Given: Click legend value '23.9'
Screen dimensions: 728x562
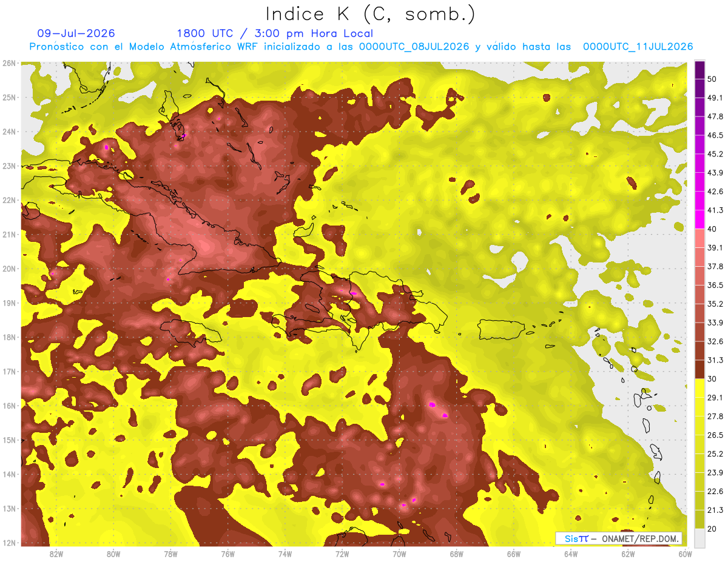Looking at the screenshot, I should point(715,473).
